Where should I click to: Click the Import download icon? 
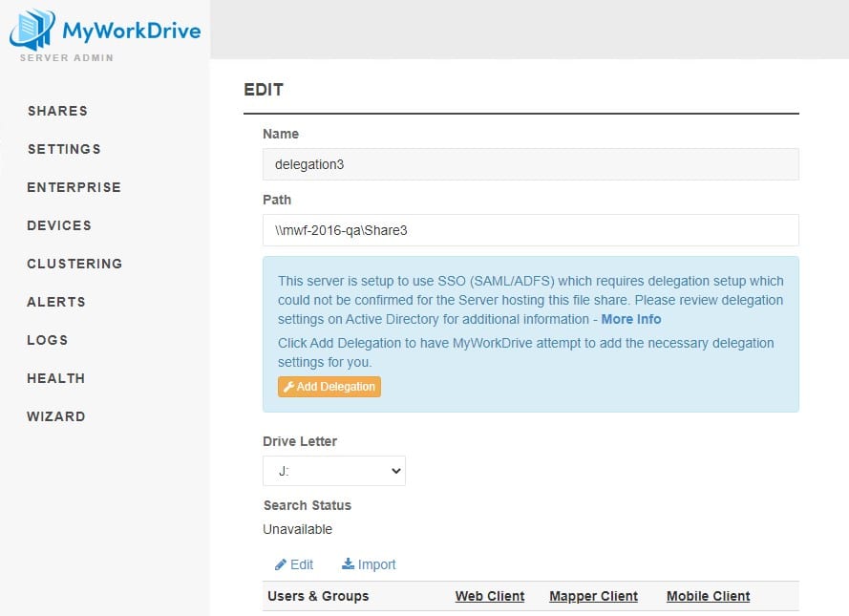click(349, 564)
